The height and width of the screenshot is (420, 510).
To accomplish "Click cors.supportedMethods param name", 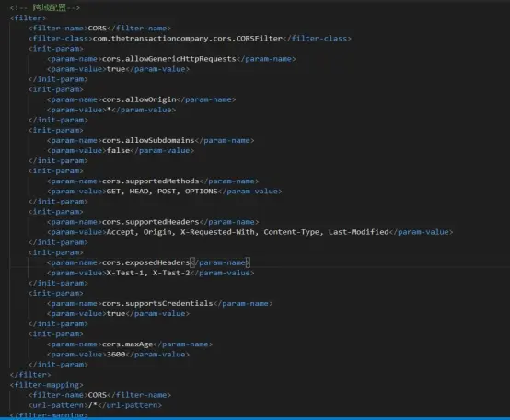I will click(151, 181).
